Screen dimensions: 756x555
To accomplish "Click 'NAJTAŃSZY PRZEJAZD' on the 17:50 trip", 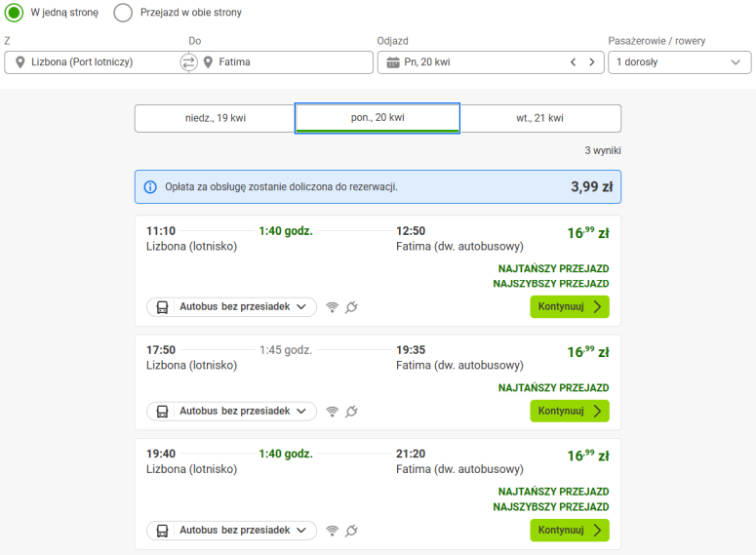I will 553,387.
